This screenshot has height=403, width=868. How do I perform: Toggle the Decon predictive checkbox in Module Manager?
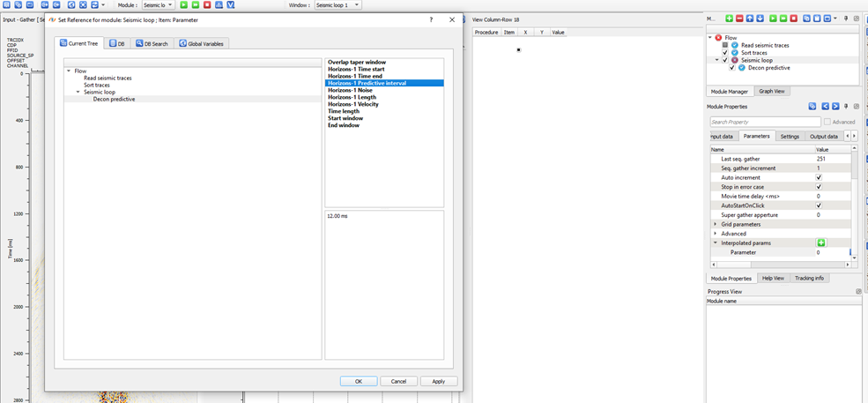(x=732, y=68)
